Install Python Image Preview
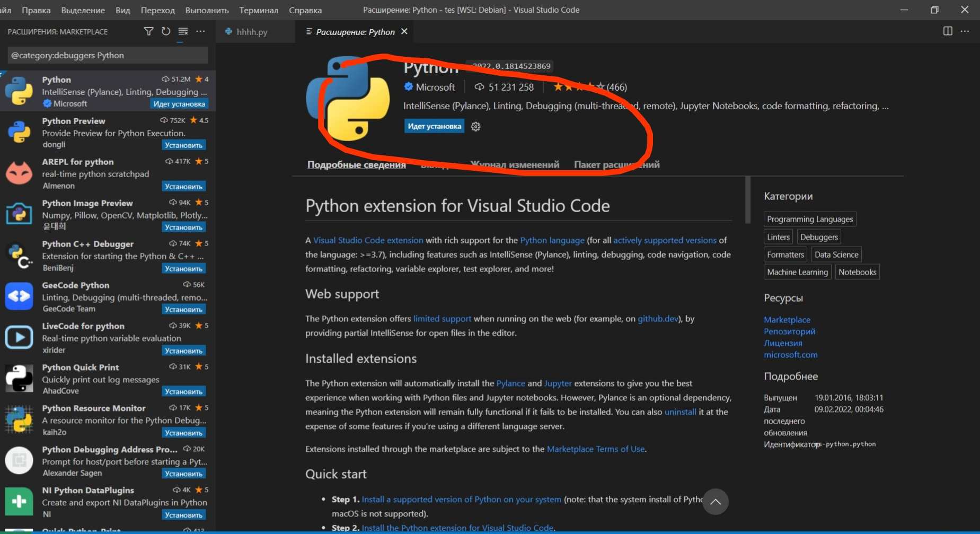Viewport: 980px width, 534px height. pos(183,227)
